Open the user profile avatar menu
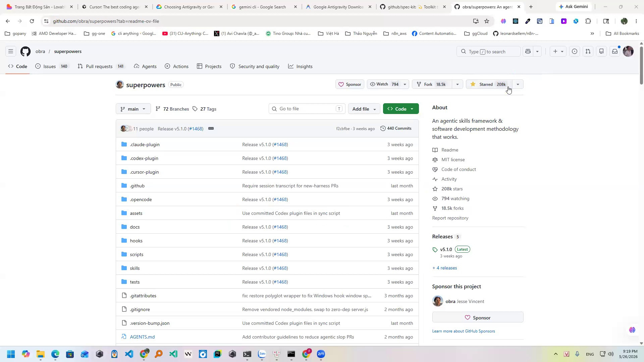Image resolution: width=644 pixels, height=362 pixels. (628, 51)
